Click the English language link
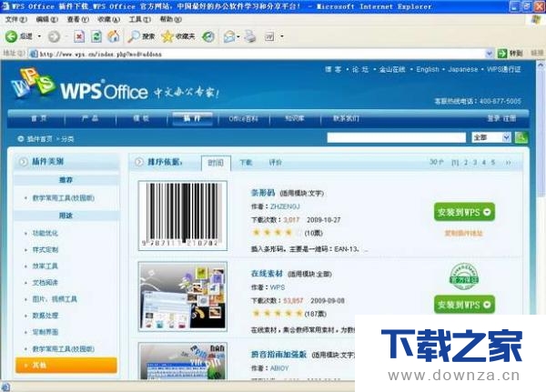The width and height of the screenshot is (546, 392). [428, 69]
